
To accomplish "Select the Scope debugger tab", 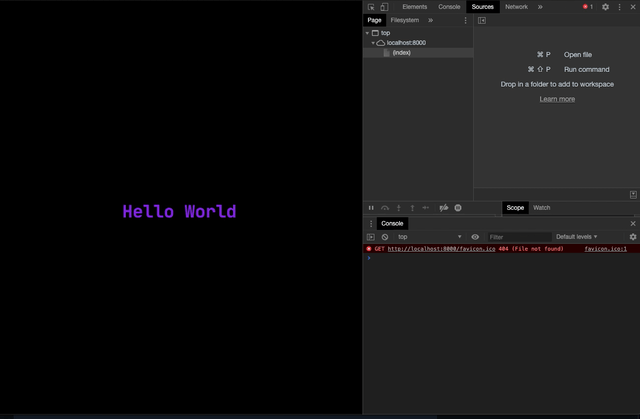I will tap(515, 208).
